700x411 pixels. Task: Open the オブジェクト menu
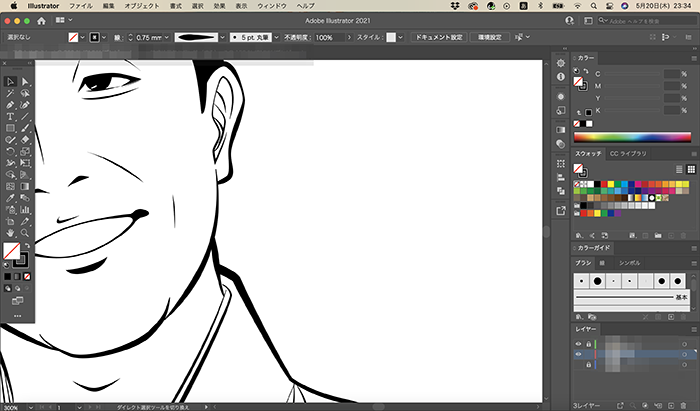click(x=142, y=6)
